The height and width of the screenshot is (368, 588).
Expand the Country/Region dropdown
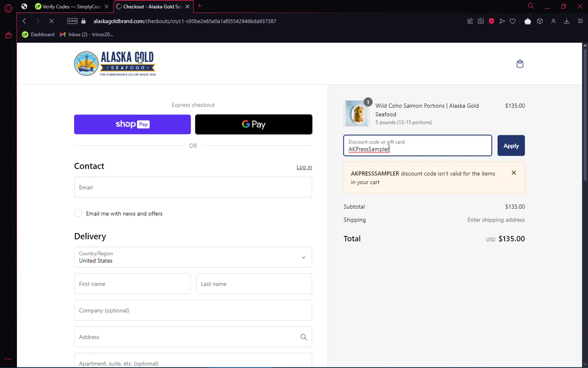coord(193,257)
